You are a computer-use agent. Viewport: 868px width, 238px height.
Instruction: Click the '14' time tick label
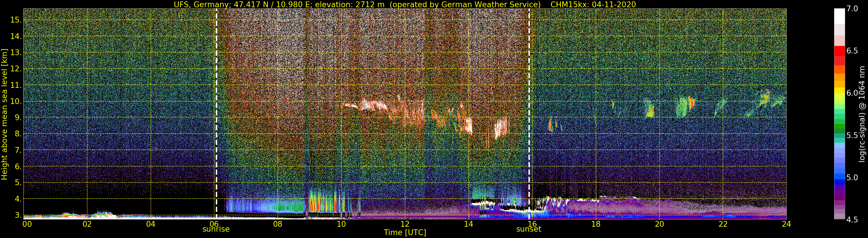coord(468,224)
